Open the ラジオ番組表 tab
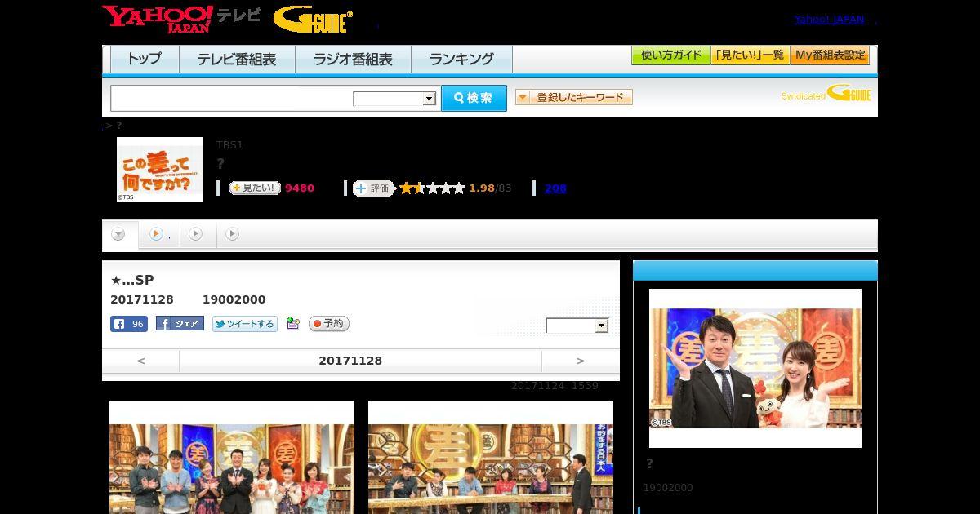980x514 pixels. (x=353, y=59)
